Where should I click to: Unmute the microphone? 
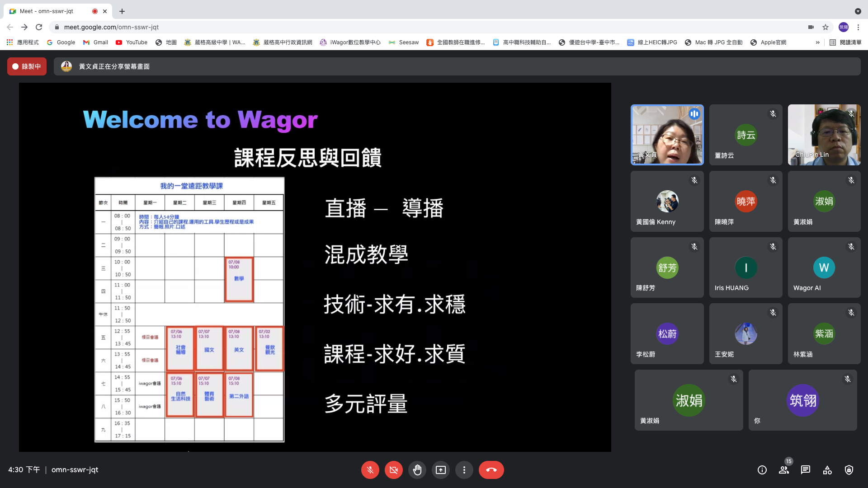[x=370, y=470]
